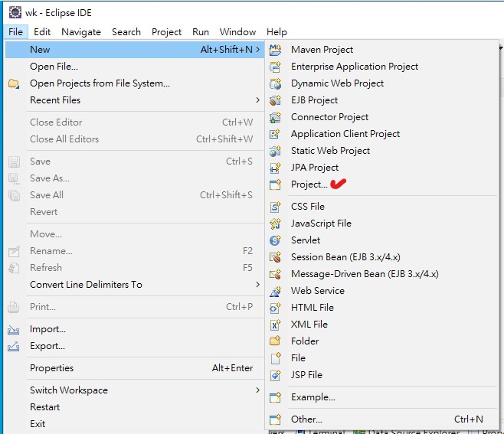Click the JSP File icon
Viewport: 504px width, 434px height.
275,375
